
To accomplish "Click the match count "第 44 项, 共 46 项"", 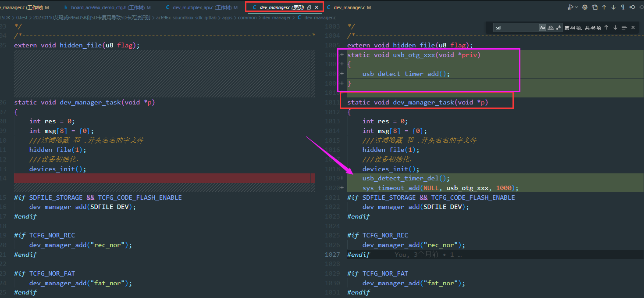I will pyautogui.click(x=582, y=28).
